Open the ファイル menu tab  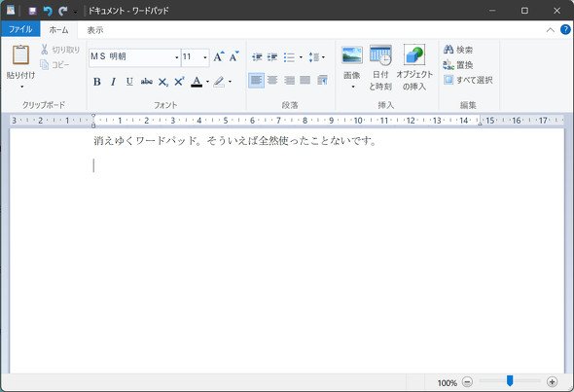pyautogui.click(x=20, y=29)
